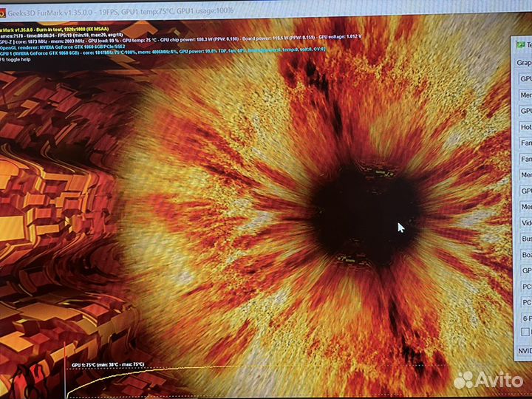Click the FurMark app icon in the title bar
This screenshot has height=399, width=532.
(3, 10)
